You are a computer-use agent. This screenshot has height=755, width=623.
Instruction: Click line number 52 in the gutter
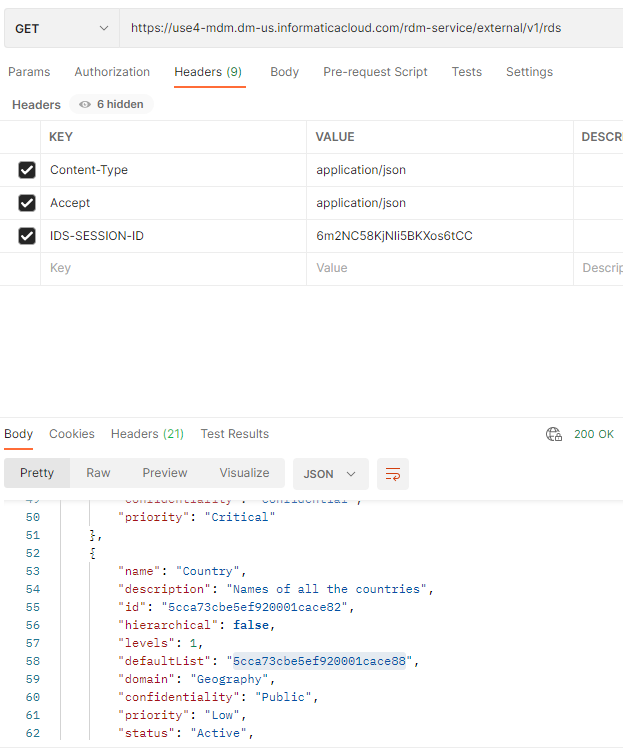(33, 553)
